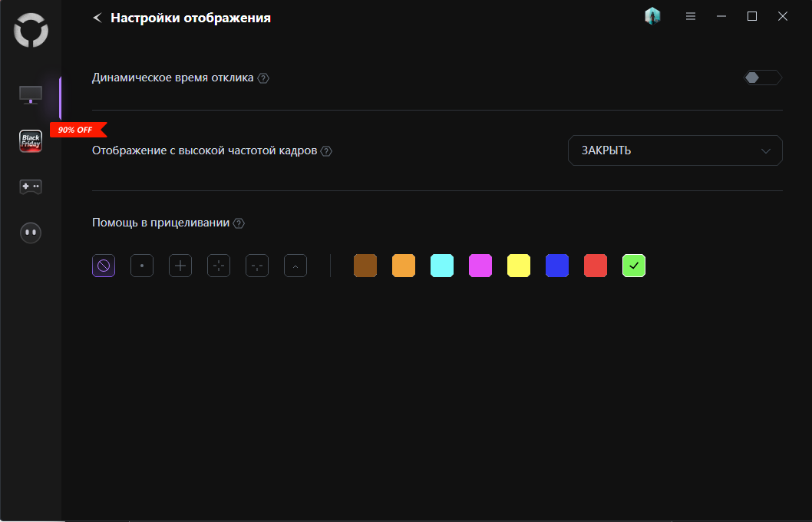This screenshot has width=812, height=522.
Task: Select the plus crosshair
Action: point(180,266)
